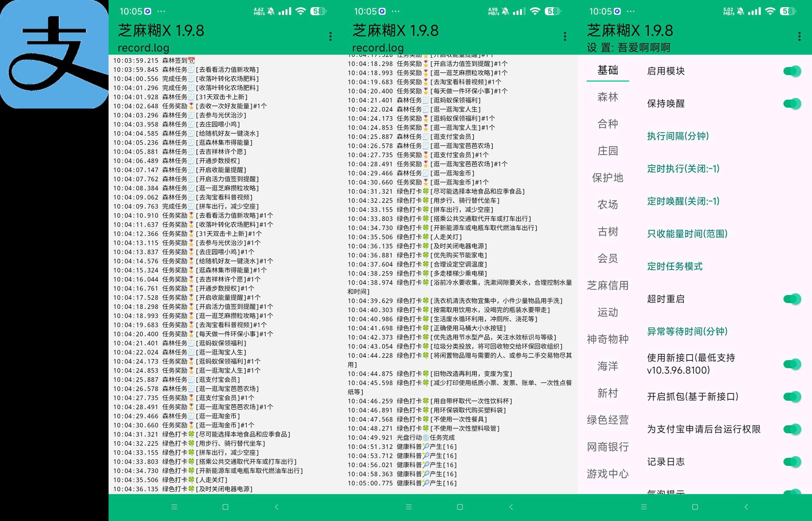Image resolution: width=812 pixels, height=521 pixels.
Task: Tap home square in first navigation bar
Action: 225,507
